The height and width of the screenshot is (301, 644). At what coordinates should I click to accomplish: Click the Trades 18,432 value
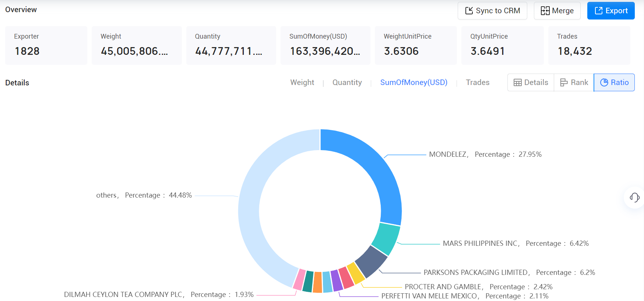(x=575, y=51)
